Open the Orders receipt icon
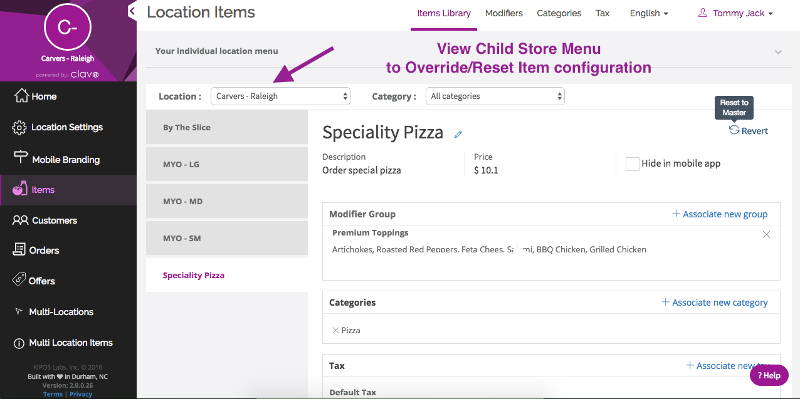 tap(19, 250)
